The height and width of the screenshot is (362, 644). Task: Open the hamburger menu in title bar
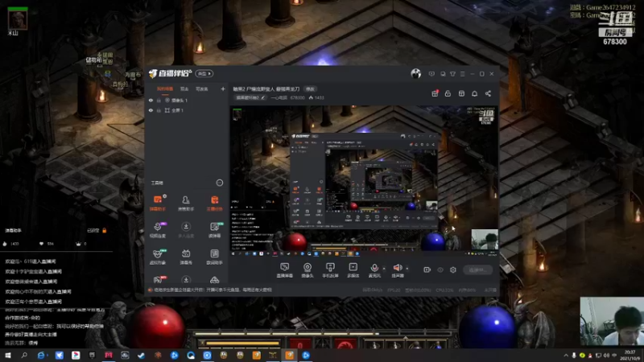coord(462,74)
